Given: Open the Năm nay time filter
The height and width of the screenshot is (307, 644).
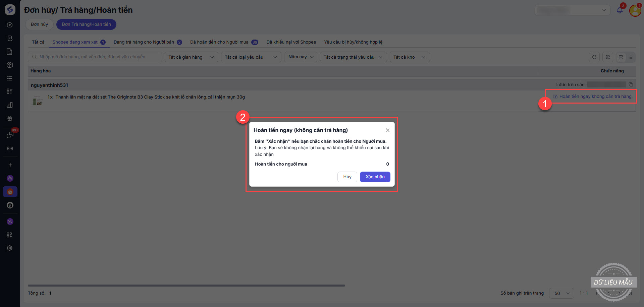Looking at the screenshot, I should pos(301,57).
